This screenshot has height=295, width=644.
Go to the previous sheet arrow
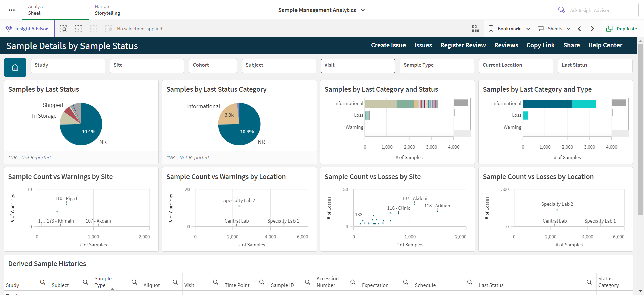579,29
